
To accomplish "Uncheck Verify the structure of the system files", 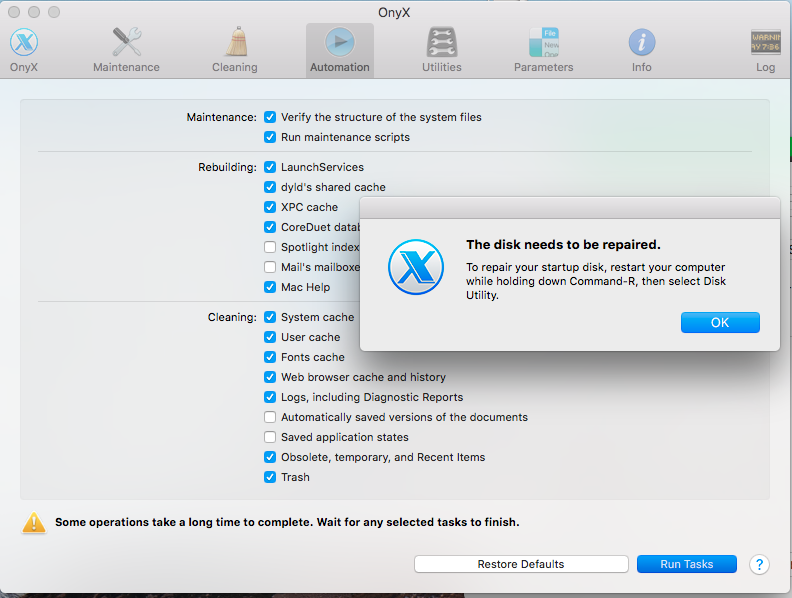I will point(270,117).
